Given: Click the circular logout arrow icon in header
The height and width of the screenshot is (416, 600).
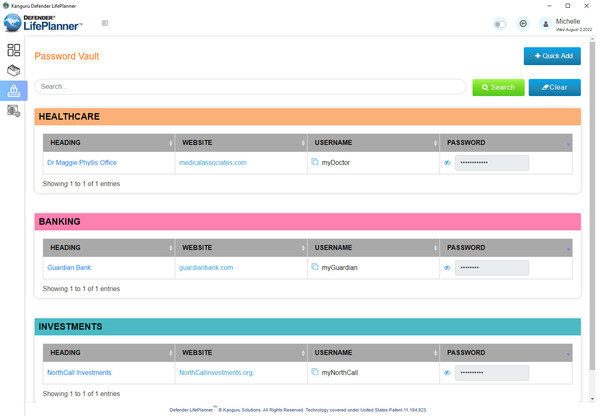Looking at the screenshot, I should [523, 23].
